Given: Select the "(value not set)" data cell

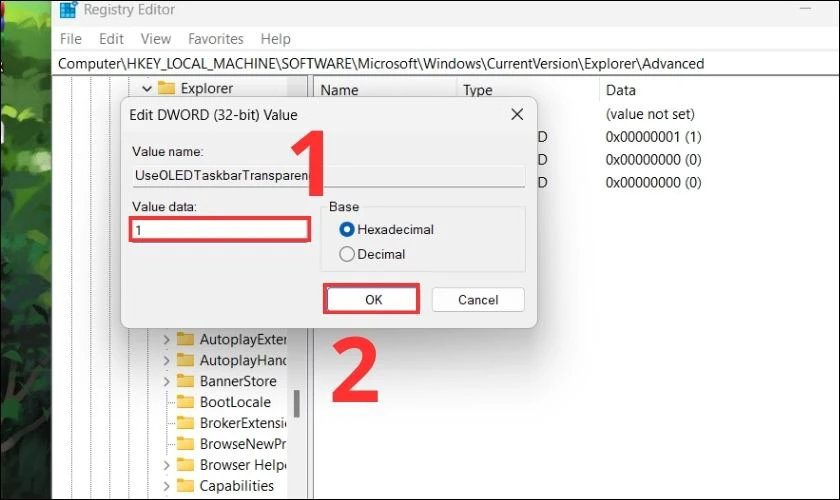Looking at the screenshot, I should (650, 114).
